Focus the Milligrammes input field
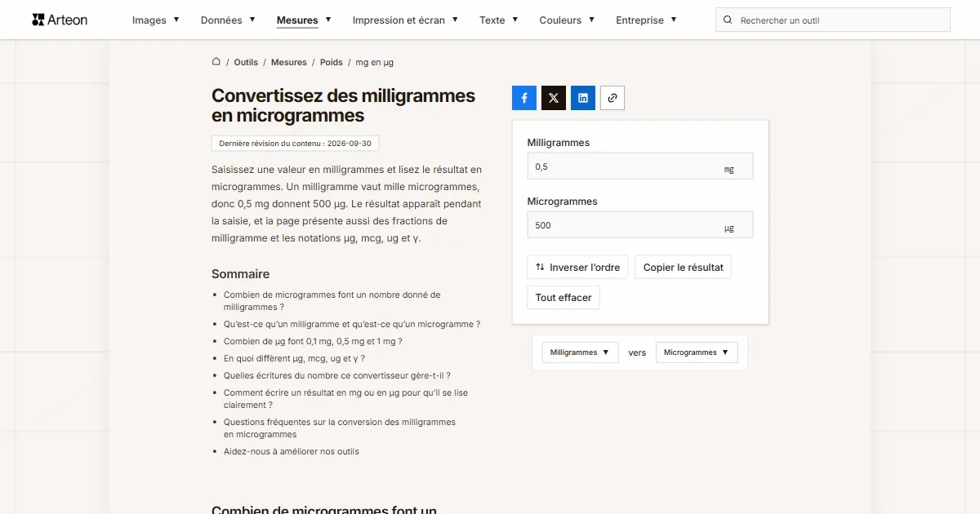980x514 pixels. pyautogui.click(x=640, y=166)
